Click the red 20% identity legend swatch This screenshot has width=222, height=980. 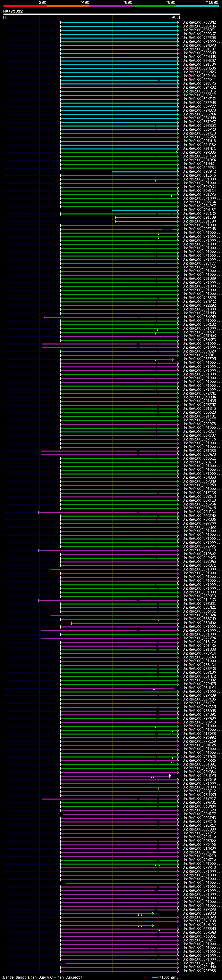click(x=25, y=6)
